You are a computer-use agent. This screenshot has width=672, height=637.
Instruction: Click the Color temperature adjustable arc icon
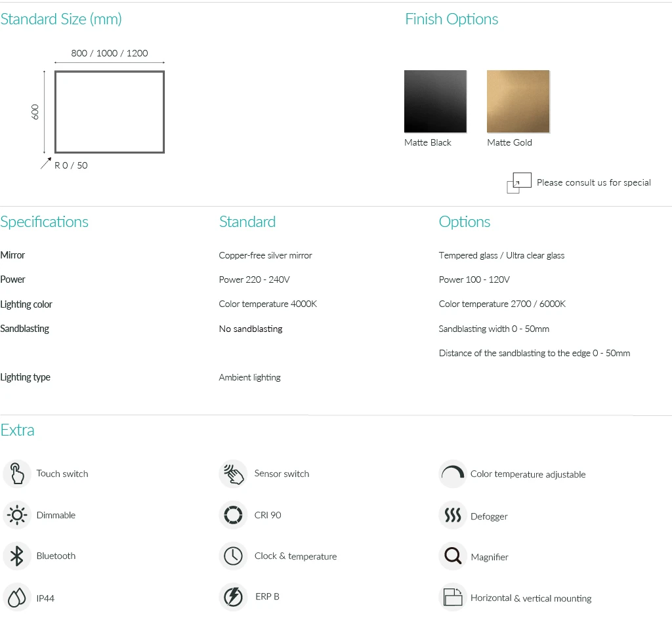452,474
